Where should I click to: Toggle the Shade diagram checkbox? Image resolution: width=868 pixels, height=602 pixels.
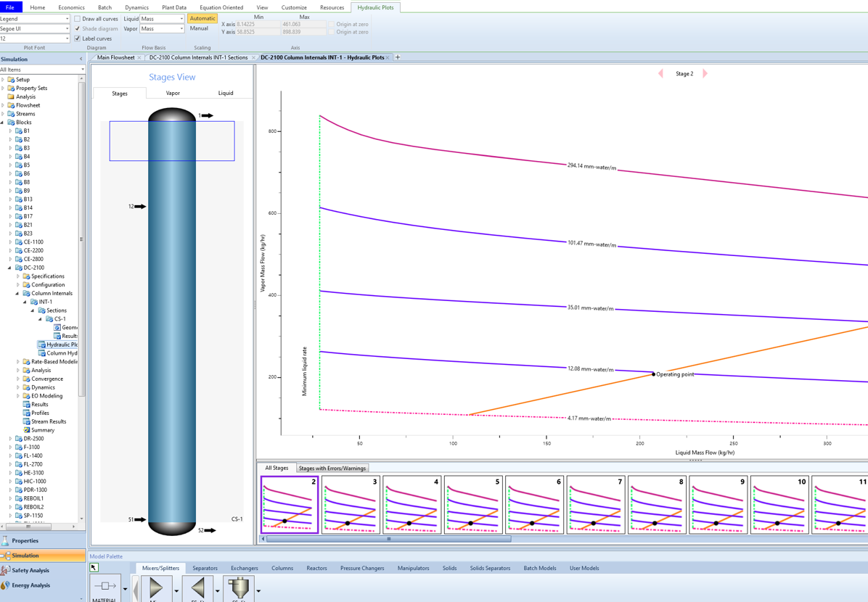pos(78,29)
